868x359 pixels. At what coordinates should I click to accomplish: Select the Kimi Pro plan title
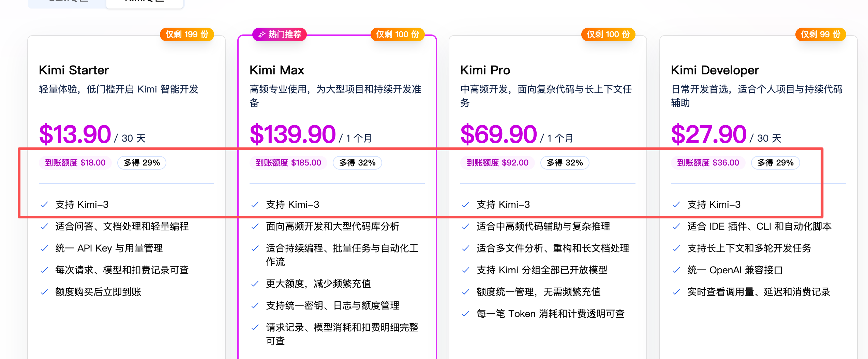click(485, 70)
